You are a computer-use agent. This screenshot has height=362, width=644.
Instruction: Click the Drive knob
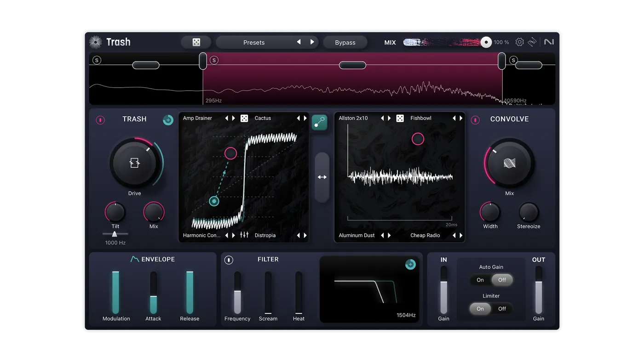pos(134,163)
